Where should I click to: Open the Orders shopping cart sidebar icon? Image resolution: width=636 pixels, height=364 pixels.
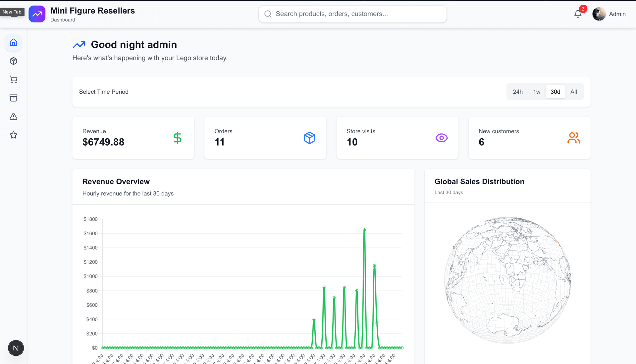(13, 79)
